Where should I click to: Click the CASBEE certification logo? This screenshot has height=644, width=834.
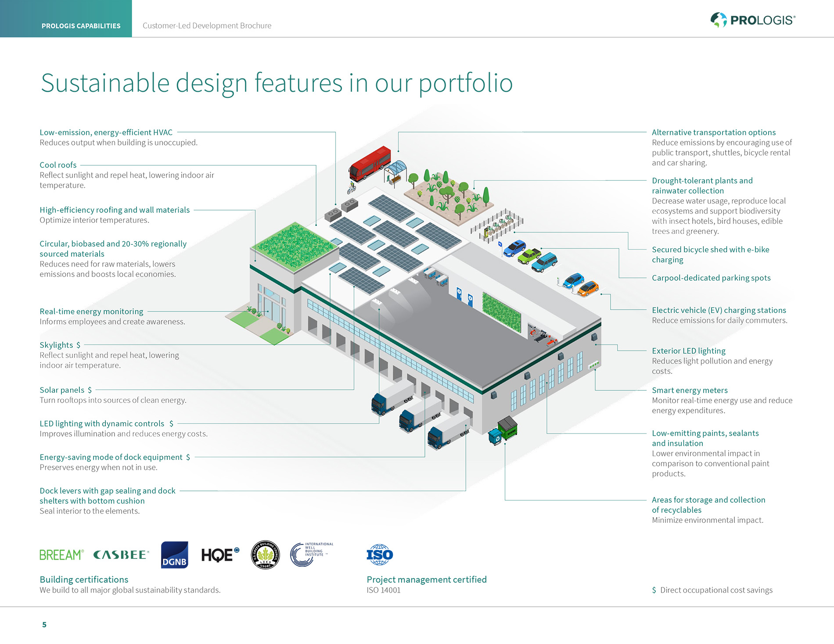(121, 555)
